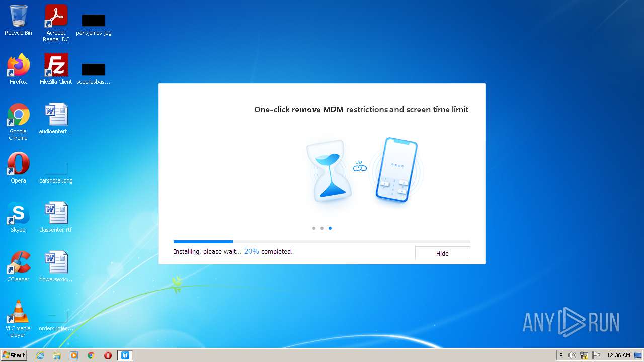Open the volume speaker tray icon
This screenshot has height=362, width=644.
point(572,355)
